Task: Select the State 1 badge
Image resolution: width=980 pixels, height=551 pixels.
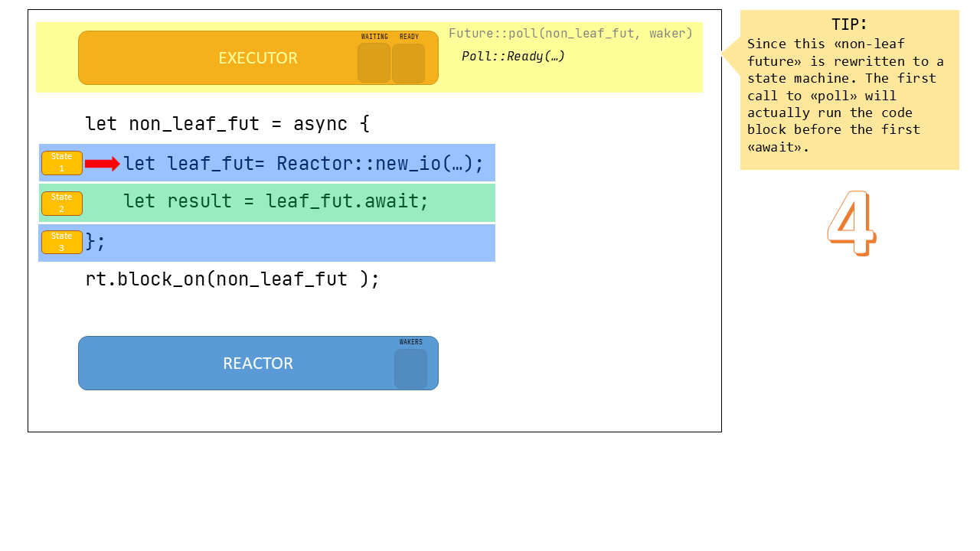Action: tap(62, 163)
